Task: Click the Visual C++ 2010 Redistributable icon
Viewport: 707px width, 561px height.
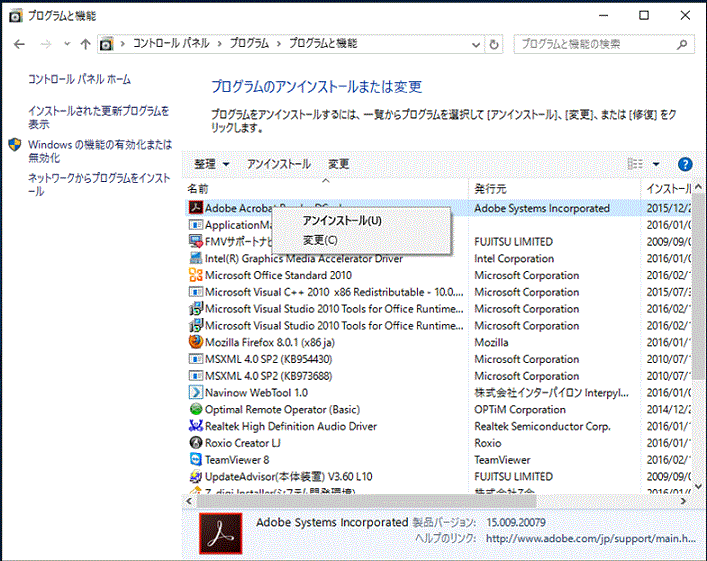Action: coord(196,292)
